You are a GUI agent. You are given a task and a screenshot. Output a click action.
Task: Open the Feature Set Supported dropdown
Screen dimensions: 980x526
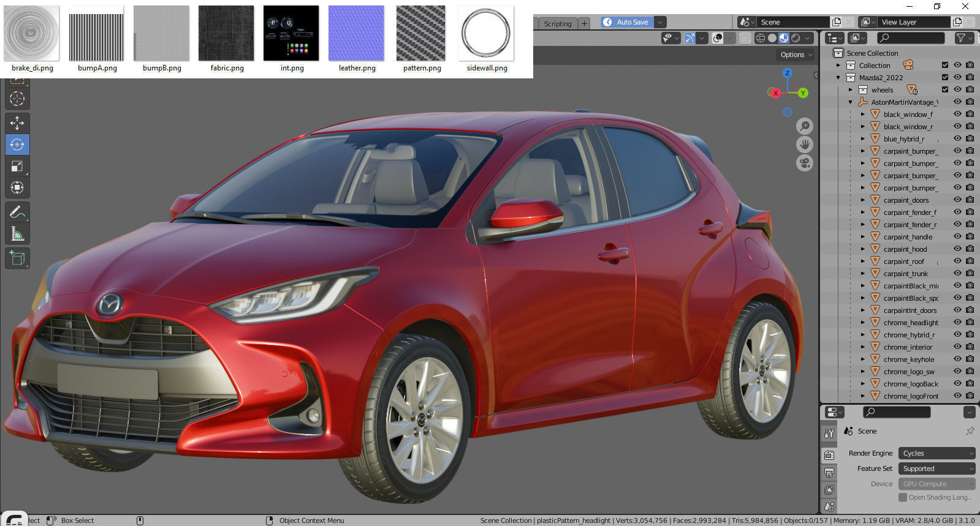pos(936,468)
